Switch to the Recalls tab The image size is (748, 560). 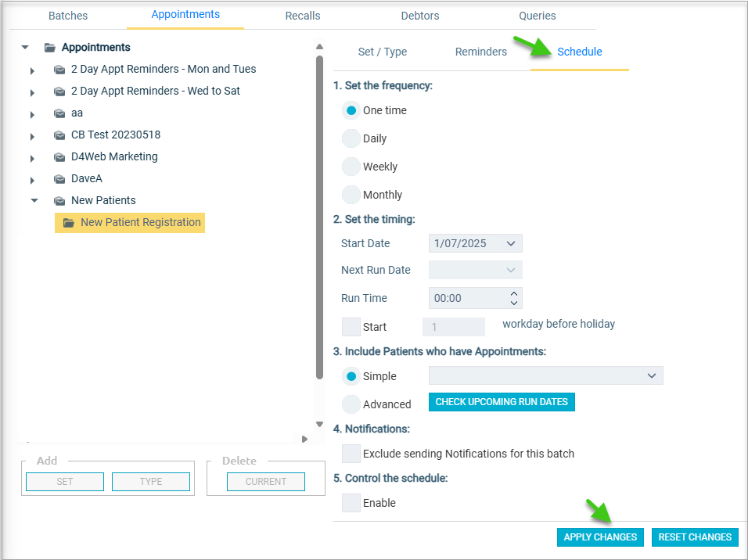pos(303,16)
